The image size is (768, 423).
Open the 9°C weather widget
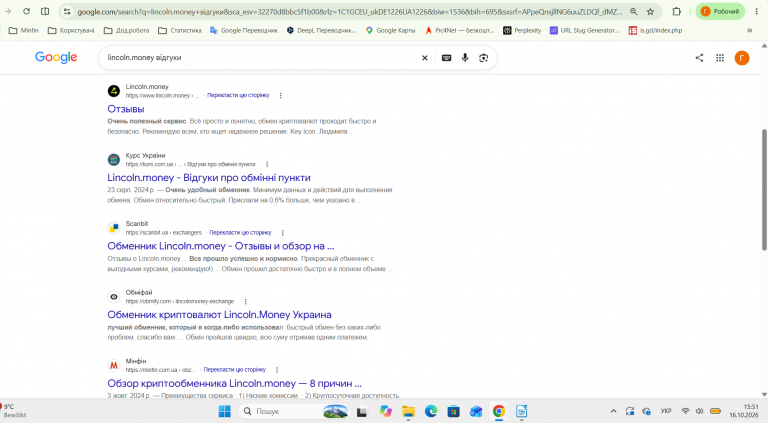click(x=14, y=411)
